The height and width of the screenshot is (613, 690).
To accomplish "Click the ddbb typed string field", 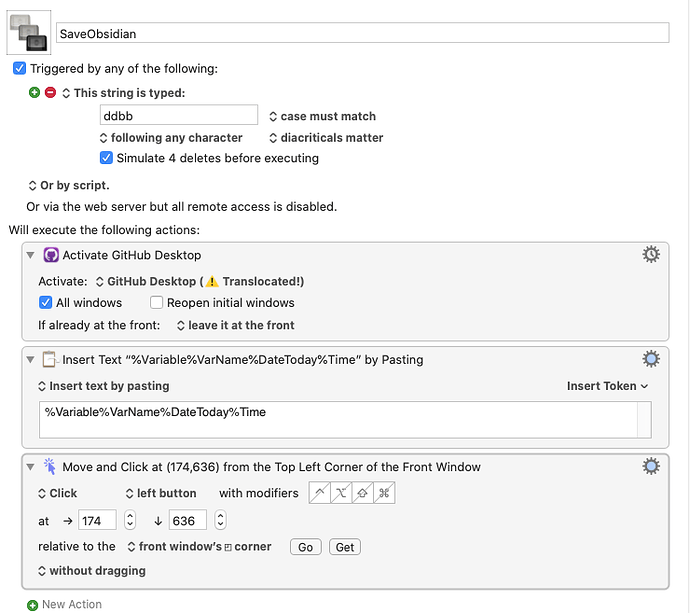I will pos(179,115).
